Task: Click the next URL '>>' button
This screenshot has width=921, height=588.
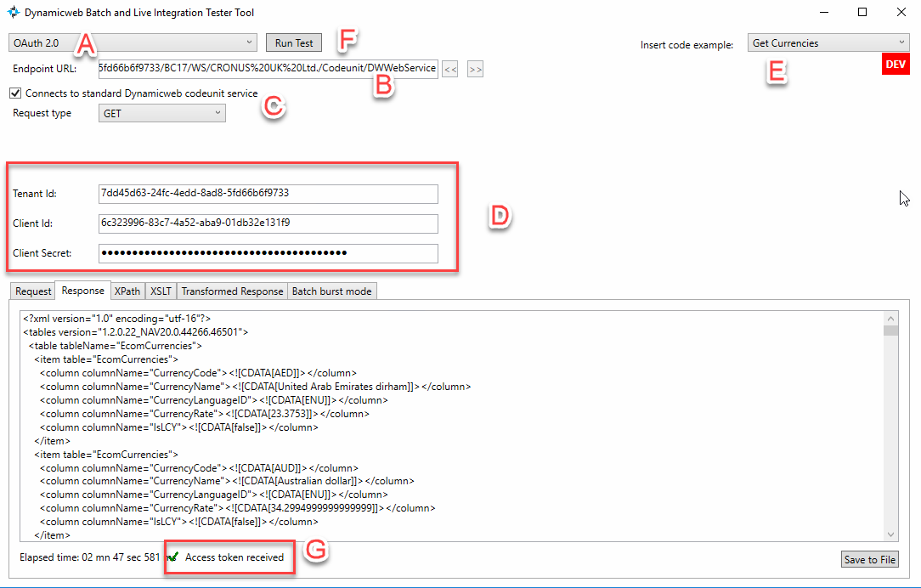Action: 475,70
